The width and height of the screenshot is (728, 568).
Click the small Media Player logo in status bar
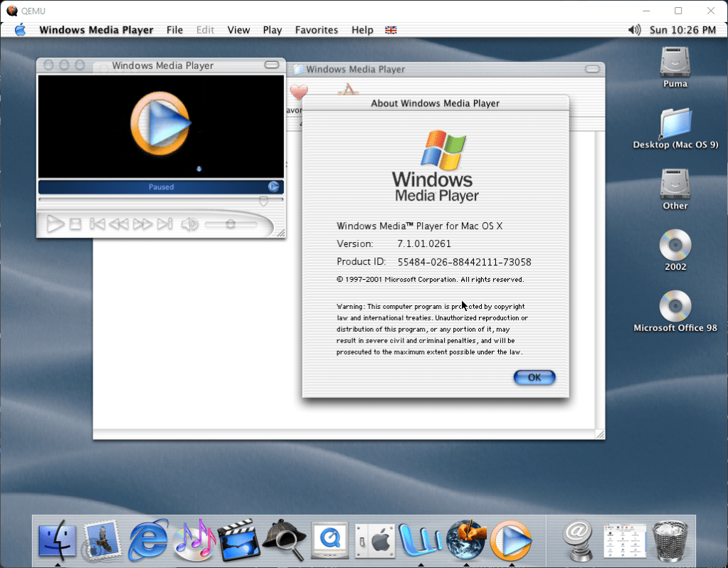coord(273,187)
